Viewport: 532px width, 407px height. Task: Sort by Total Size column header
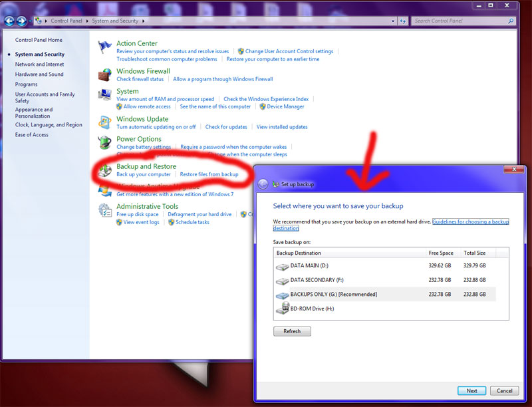tap(478, 253)
